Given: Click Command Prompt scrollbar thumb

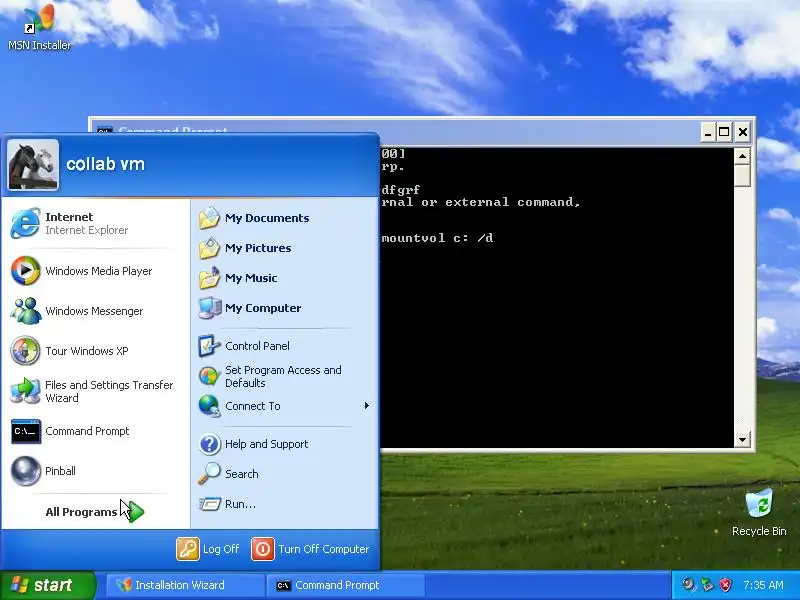Looking at the screenshot, I should pyautogui.click(x=742, y=176).
